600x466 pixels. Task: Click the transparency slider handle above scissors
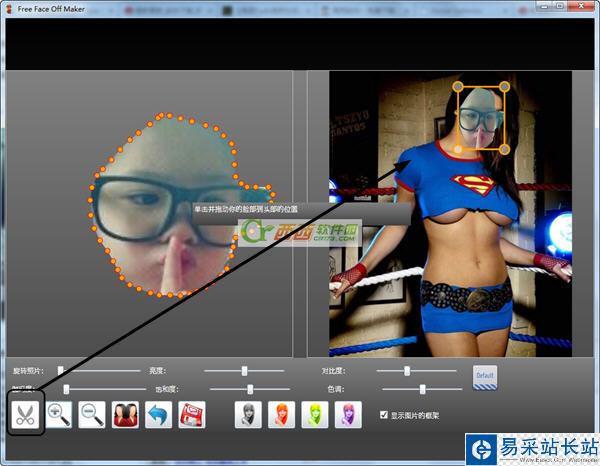[66, 389]
